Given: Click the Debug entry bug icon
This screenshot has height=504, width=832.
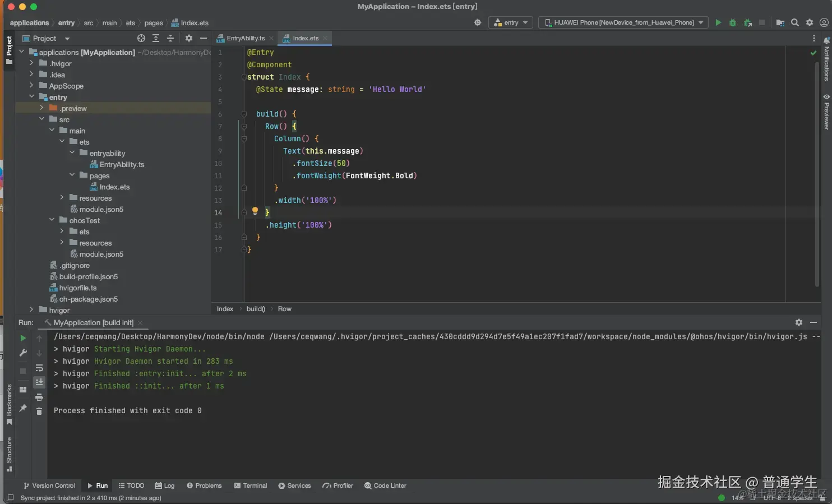Looking at the screenshot, I should tap(733, 22).
